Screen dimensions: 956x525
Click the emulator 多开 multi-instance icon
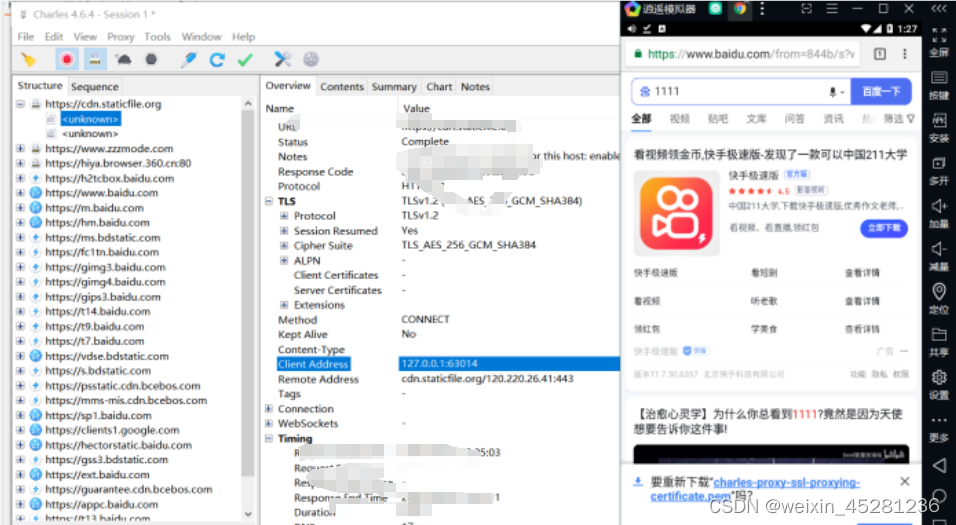(x=939, y=163)
